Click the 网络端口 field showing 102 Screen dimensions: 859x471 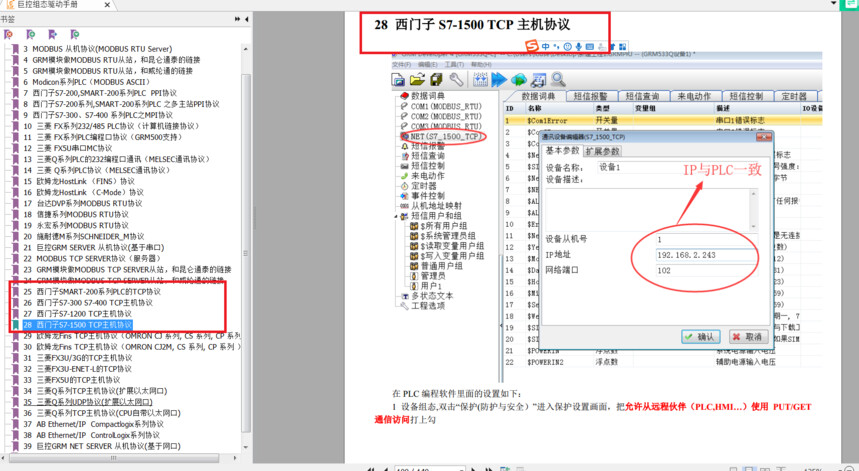(707, 270)
